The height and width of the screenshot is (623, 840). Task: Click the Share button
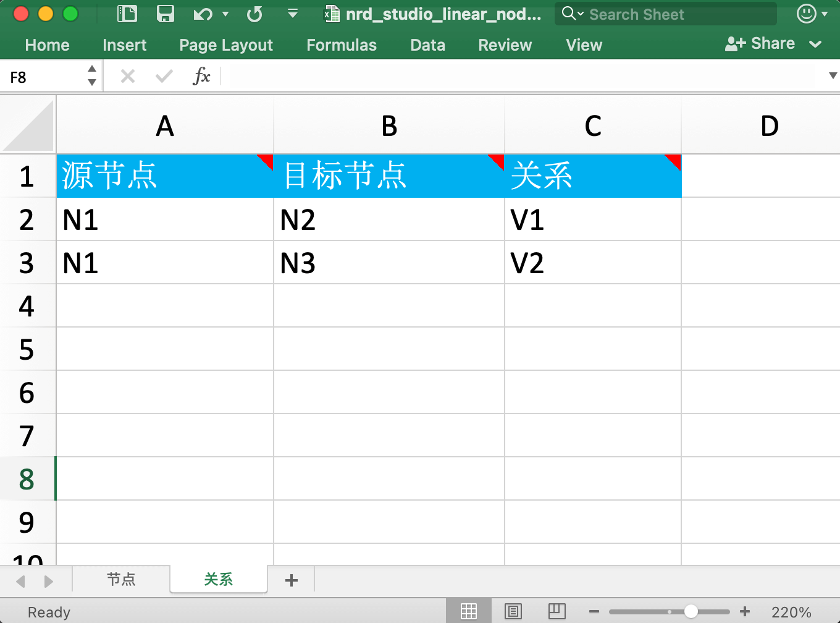760,43
